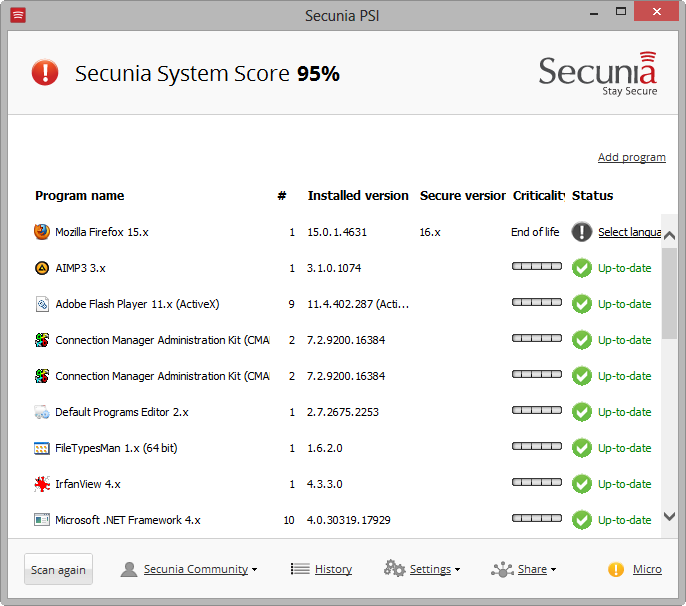Click the Adobe Flash Player file icon
This screenshot has width=686, height=606.
42,304
